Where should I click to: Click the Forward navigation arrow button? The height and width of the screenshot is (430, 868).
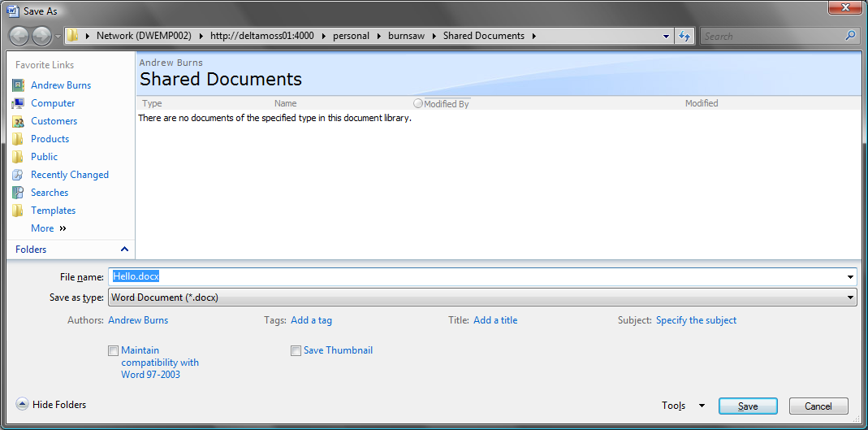(x=41, y=36)
